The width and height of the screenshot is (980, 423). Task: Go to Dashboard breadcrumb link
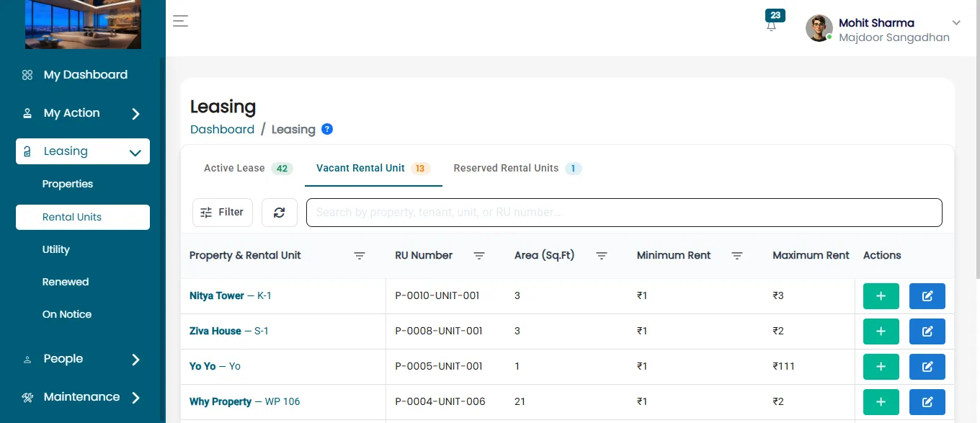pos(222,130)
